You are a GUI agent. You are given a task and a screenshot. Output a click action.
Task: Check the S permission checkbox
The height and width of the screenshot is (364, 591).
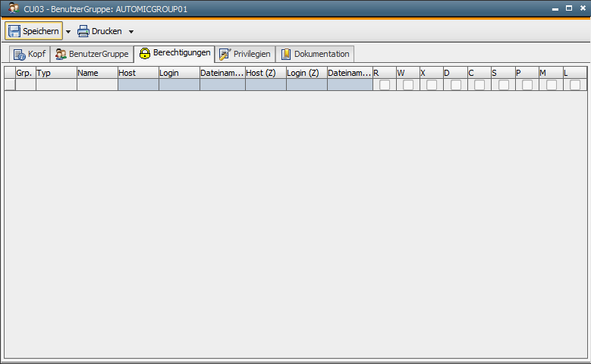click(x=504, y=85)
